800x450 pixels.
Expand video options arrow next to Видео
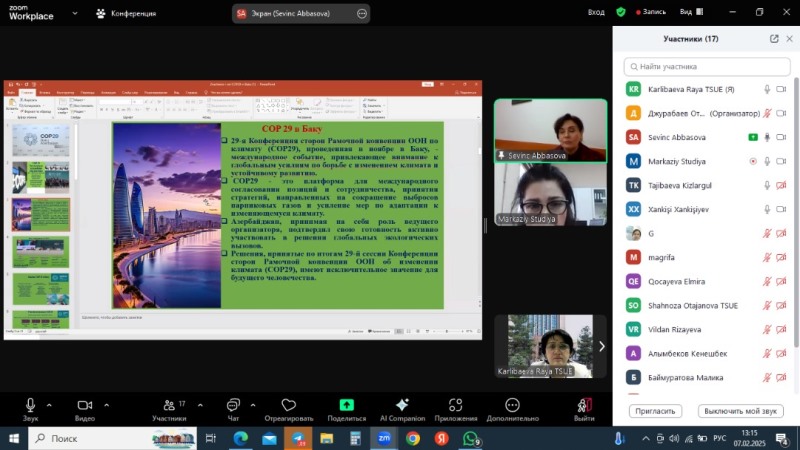click(106, 405)
